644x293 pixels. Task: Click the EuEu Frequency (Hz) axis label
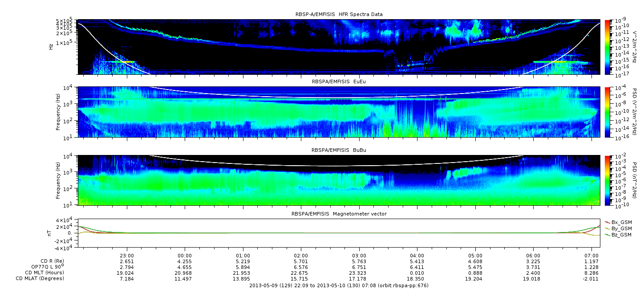[59, 112]
